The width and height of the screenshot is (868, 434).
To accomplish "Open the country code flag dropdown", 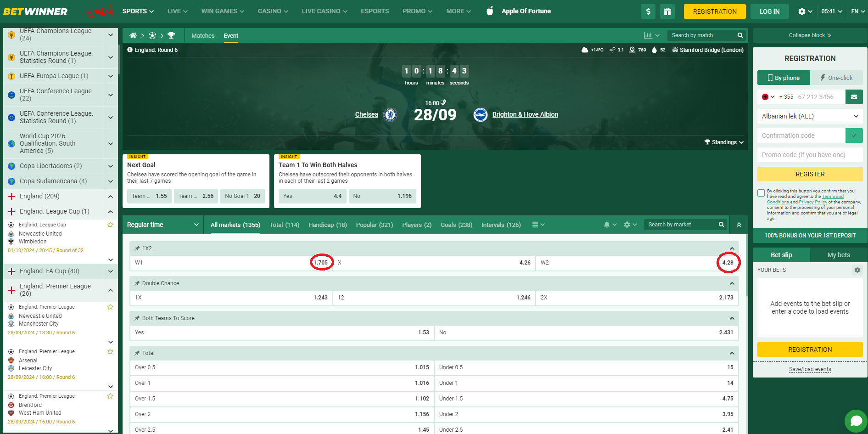I will [768, 97].
